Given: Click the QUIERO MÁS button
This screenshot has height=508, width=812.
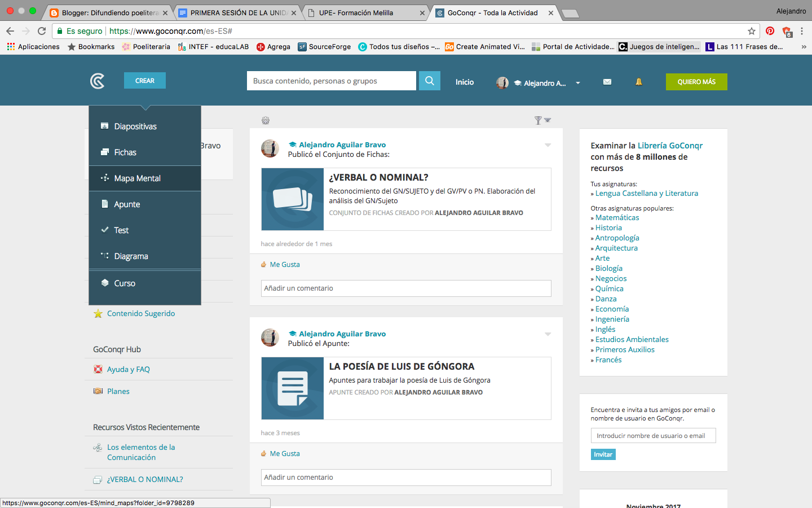Looking at the screenshot, I should [x=696, y=82].
